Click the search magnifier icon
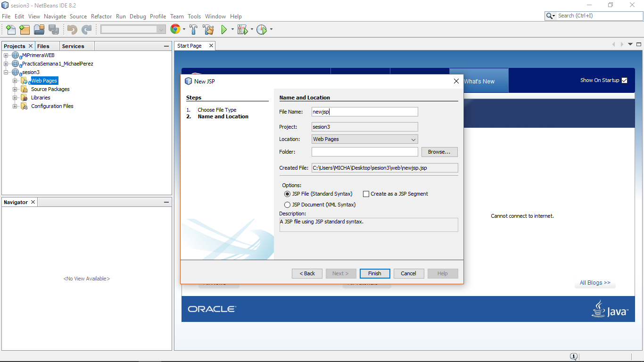The height and width of the screenshot is (362, 644). (549, 16)
